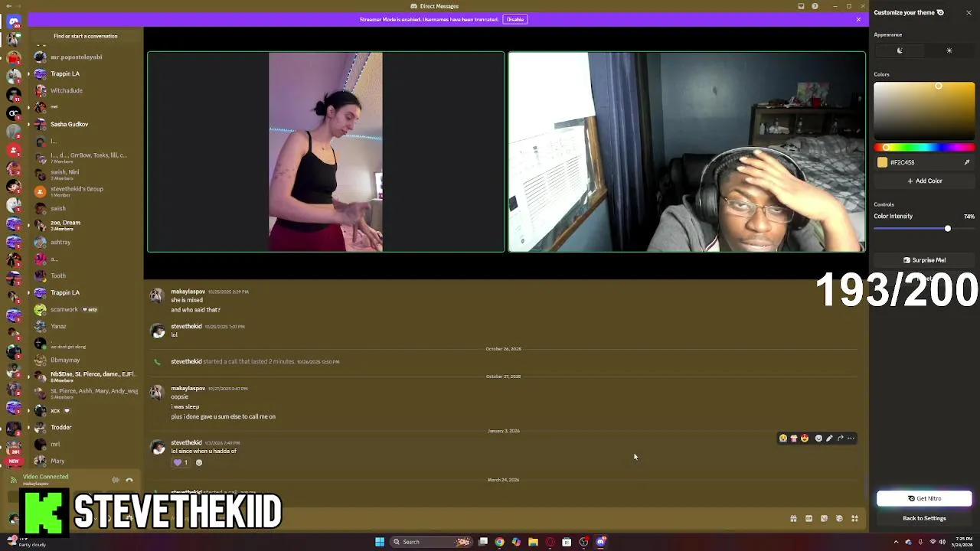
Task: Open the sticker picker in message bar
Action: point(824,518)
